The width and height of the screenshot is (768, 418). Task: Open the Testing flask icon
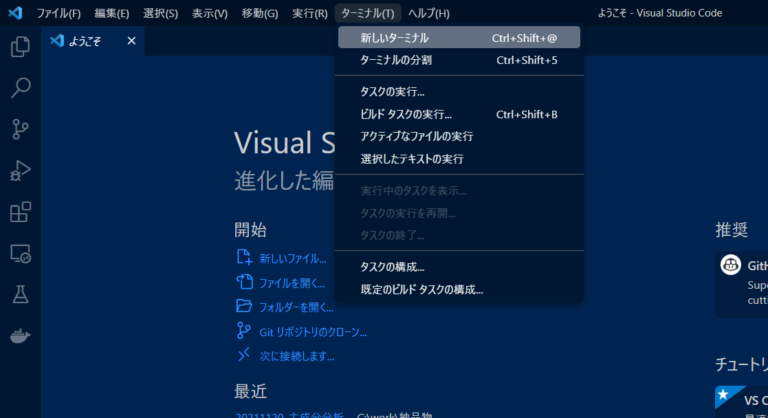20,294
